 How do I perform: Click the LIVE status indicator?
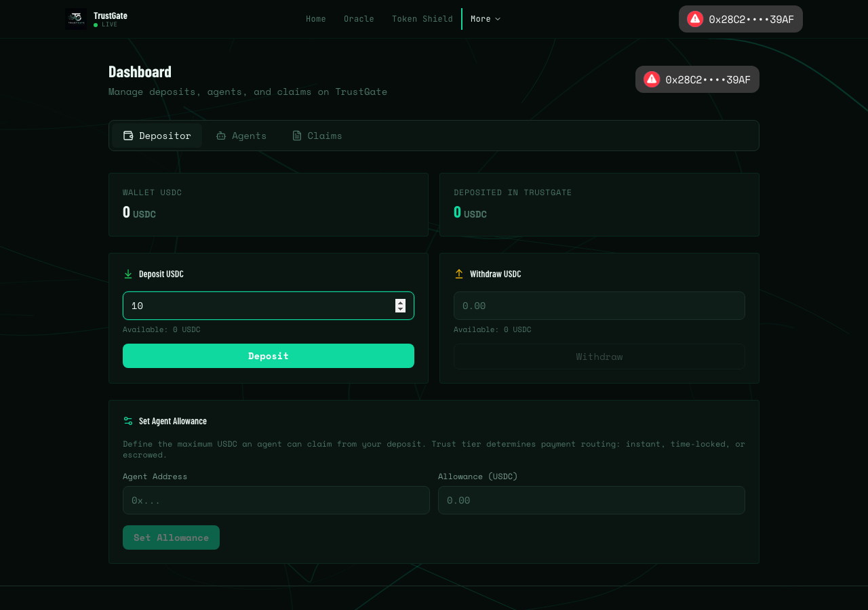106,24
